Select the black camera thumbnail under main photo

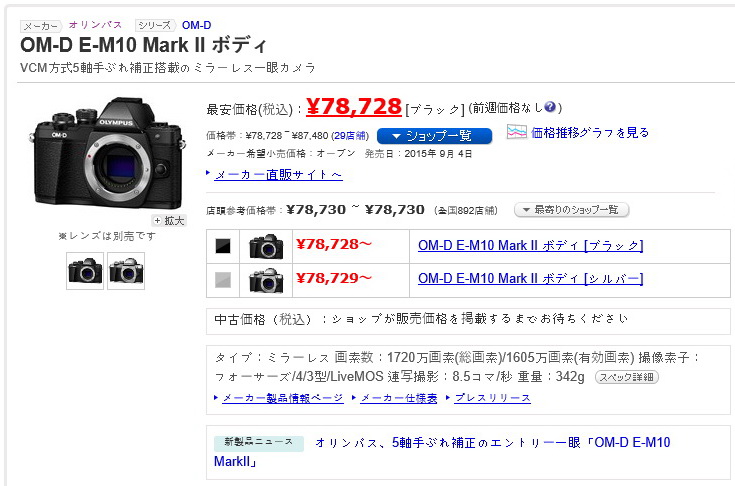85,271
